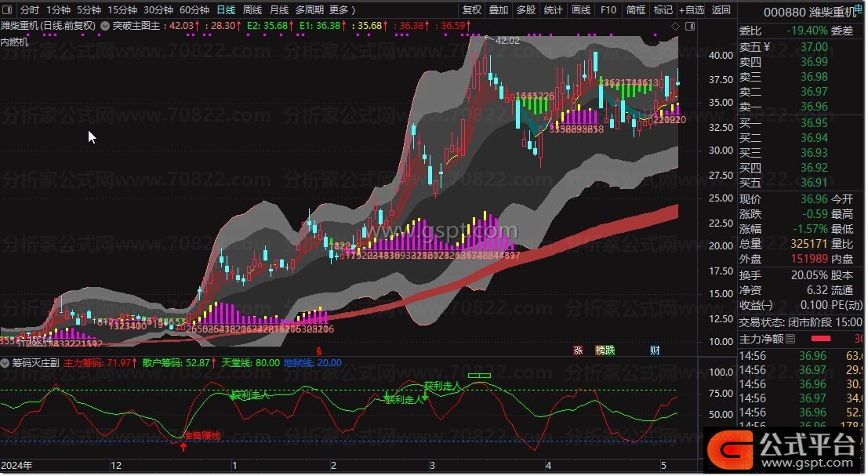Viewport: 868px width, 476px height.
Task: Click the 返回 back button
Action: (x=721, y=10)
